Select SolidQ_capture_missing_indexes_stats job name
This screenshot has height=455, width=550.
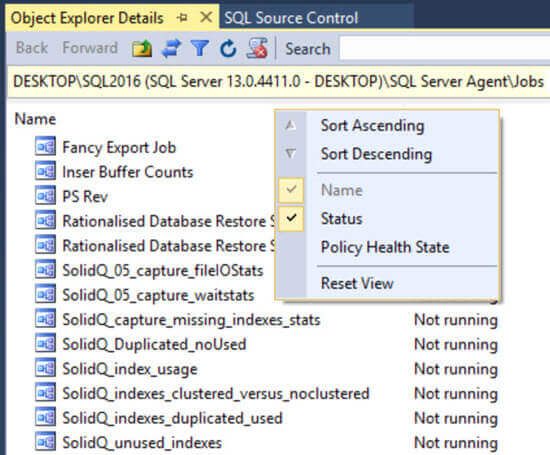tap(191, 320)
